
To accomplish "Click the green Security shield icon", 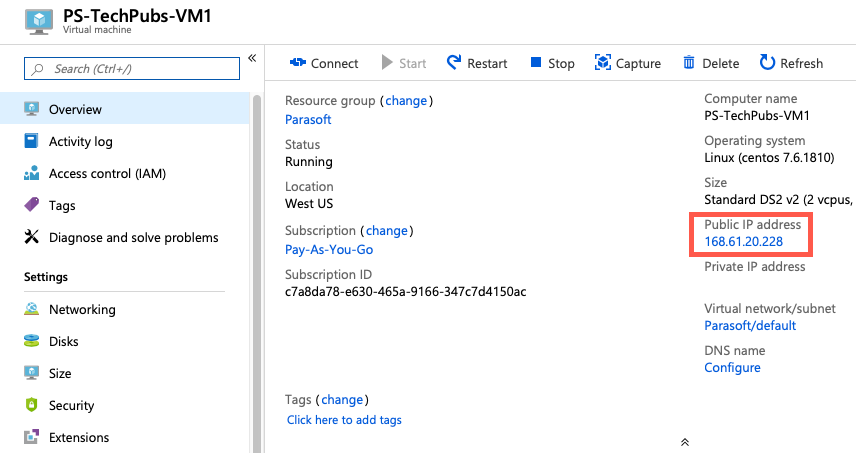I will point(32,405).
